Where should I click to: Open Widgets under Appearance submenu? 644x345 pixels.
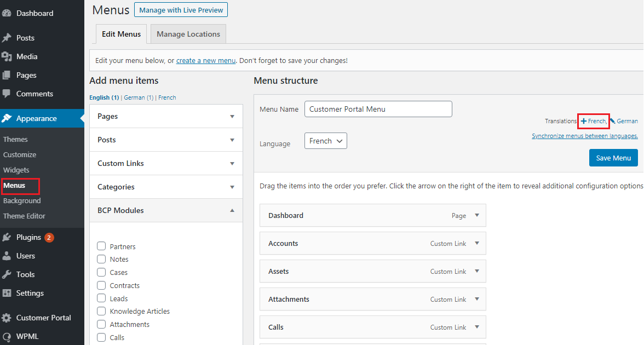[16, 170]
